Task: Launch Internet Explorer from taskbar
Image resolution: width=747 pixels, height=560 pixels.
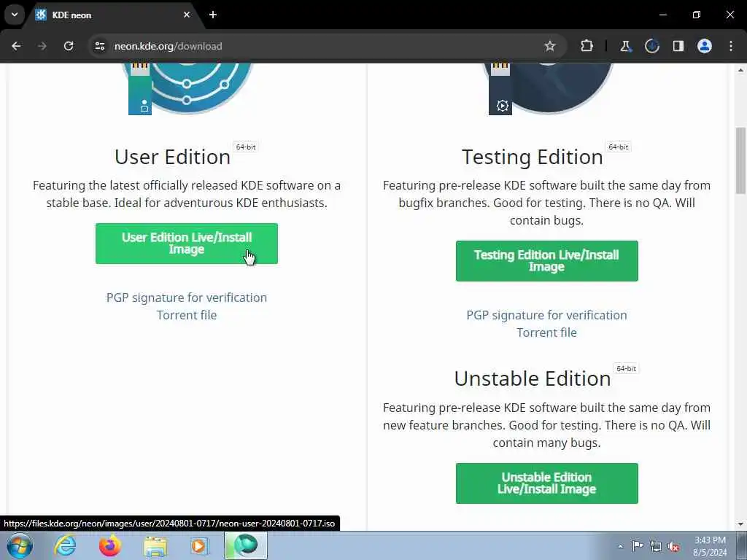Action: tap(65, 545)
